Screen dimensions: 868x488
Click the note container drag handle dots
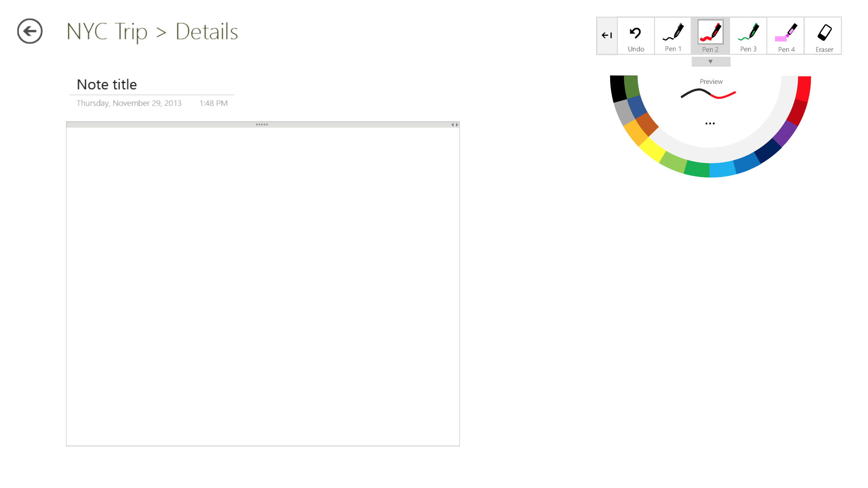tap(262, 124)
